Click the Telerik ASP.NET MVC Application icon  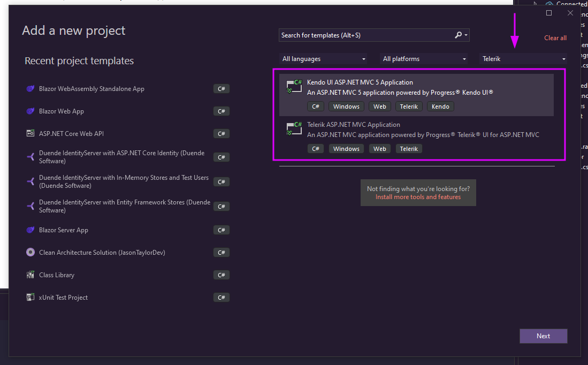coord(294,128)
